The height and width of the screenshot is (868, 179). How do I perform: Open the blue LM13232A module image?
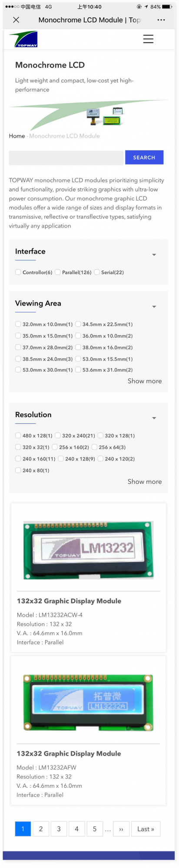pyautogui.click(x=89, y=703)
